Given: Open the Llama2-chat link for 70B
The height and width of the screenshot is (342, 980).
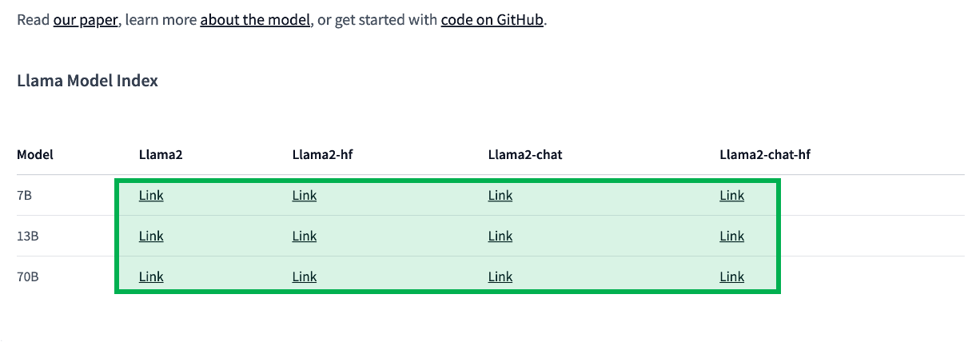Looking at the screenshot, I should tap(500, 276).
